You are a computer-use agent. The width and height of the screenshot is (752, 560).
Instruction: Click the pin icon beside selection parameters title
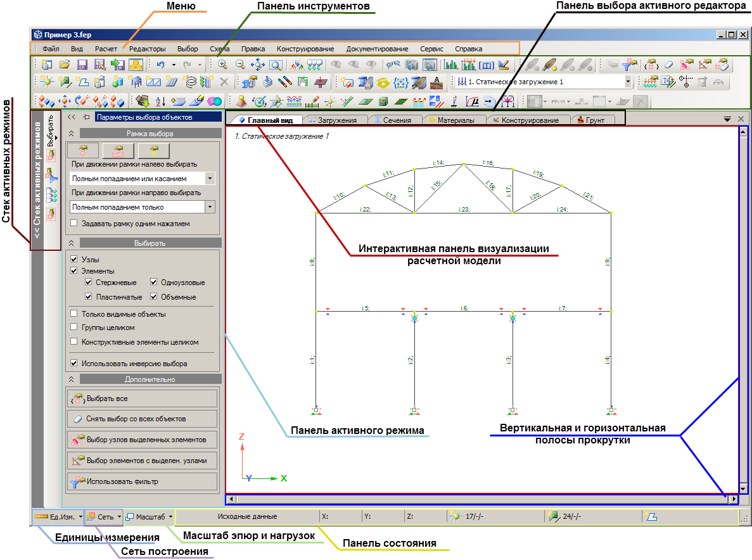click(x=86, y=117)
